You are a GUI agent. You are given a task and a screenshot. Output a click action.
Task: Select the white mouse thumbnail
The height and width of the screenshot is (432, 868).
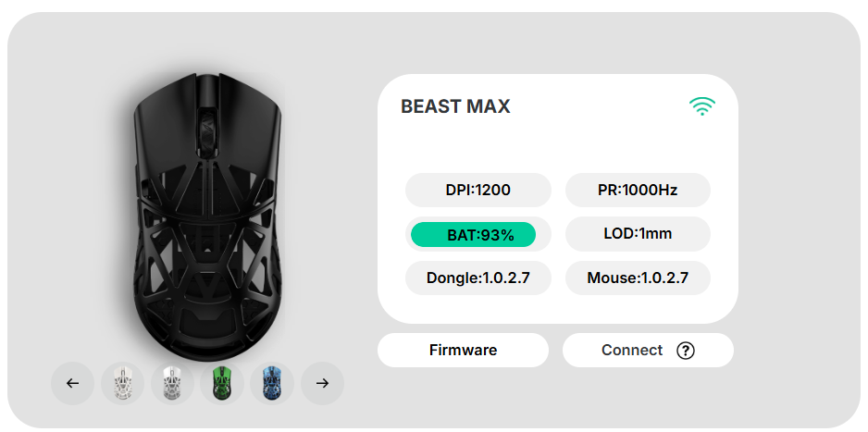(x=122, y=383)
